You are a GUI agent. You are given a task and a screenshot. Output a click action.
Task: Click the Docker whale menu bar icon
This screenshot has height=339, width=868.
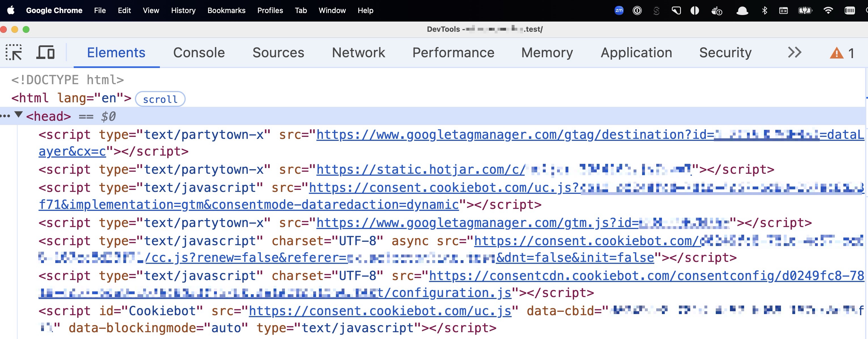pos(716,10)
